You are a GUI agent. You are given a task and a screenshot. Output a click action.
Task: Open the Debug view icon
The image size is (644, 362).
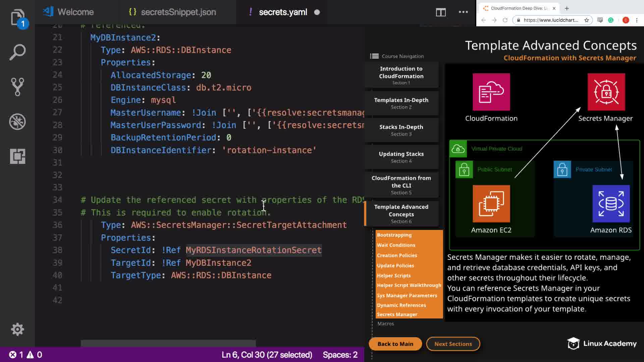tap(17, 122)
